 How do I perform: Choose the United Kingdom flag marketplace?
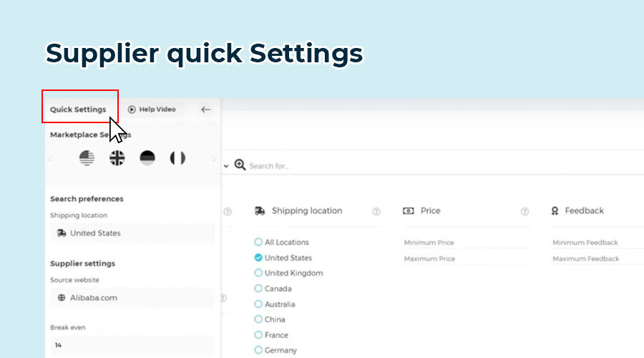pos(117,158)
